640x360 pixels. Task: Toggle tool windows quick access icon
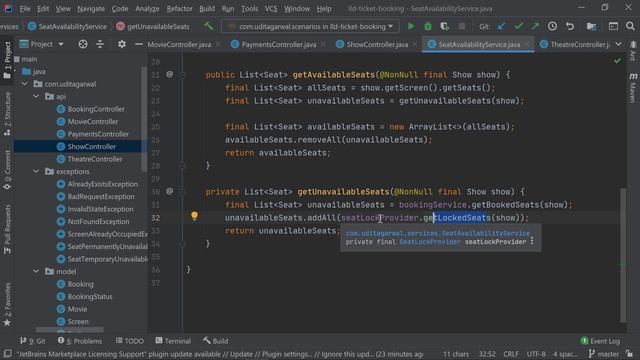pyautogui.click(x=7, y=353)
